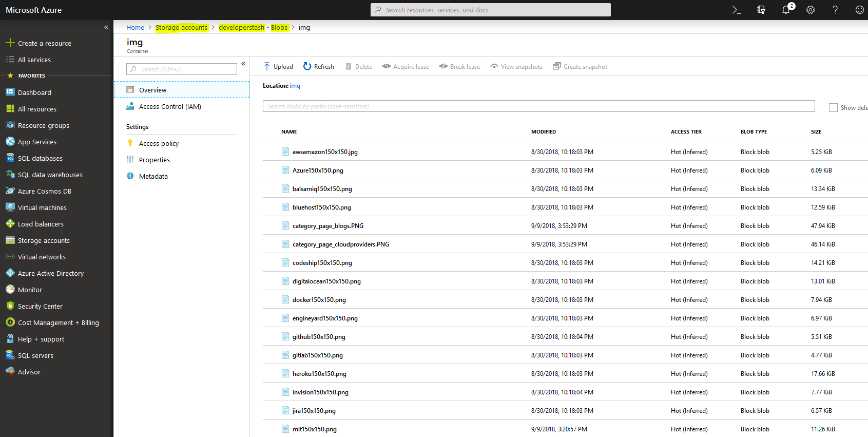Click the Upload arrow icon
This screenshot has height=437, width=868.
pyautogui.click(x=267, y=66)
